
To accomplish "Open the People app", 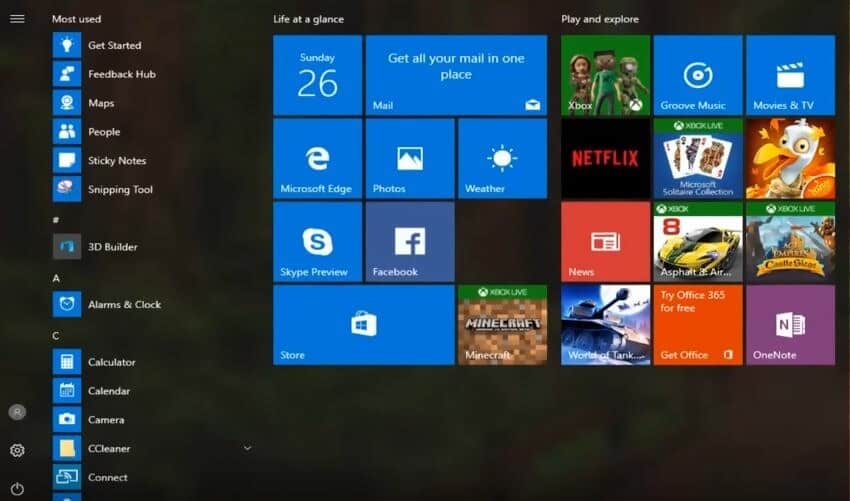I will 154,132.
